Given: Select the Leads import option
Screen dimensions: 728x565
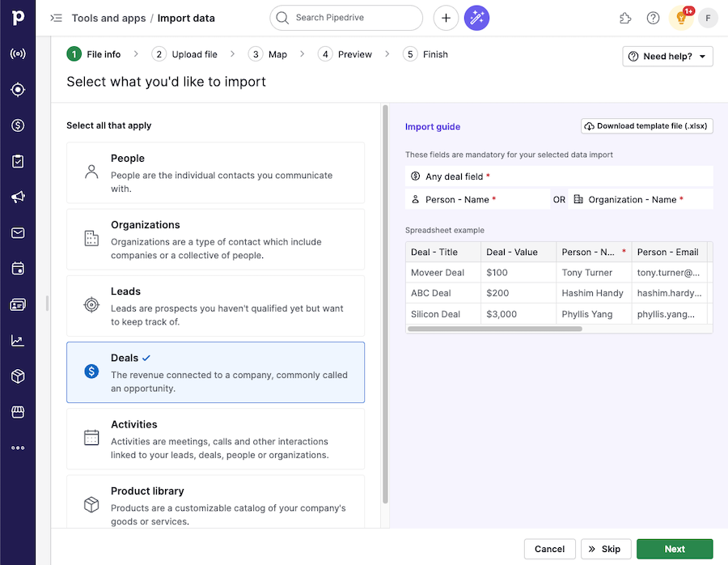Looking at the screenshot, I should 215,306.
